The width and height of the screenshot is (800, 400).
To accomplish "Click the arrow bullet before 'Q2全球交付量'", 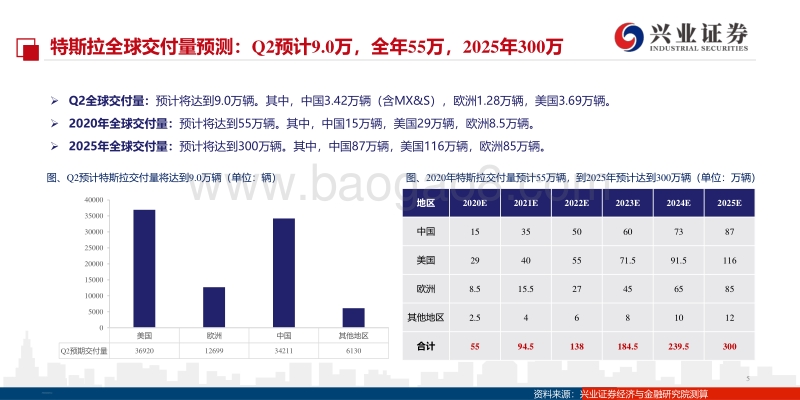I will point(55,101).
